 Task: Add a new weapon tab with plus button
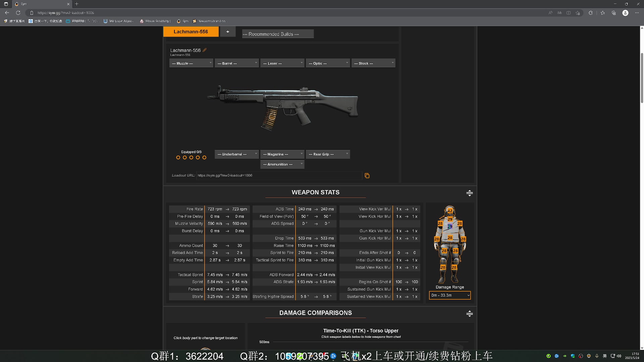(228, 32)
